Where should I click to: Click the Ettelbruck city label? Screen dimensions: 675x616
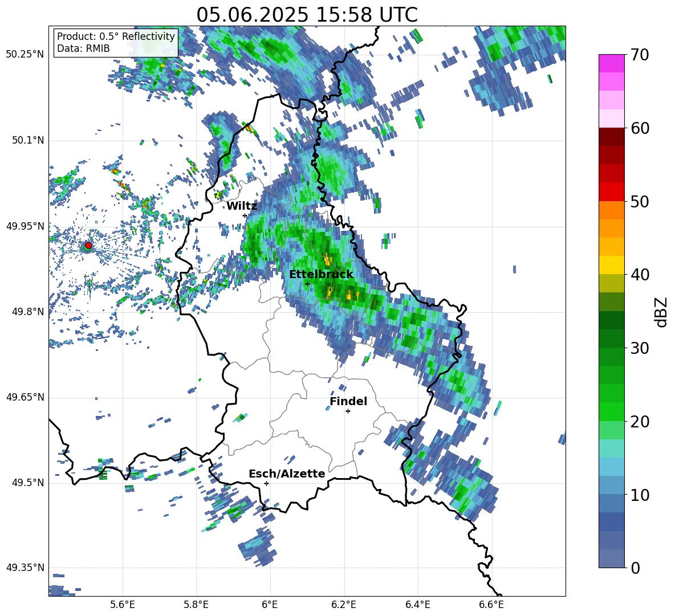click(x=321, y=275)
